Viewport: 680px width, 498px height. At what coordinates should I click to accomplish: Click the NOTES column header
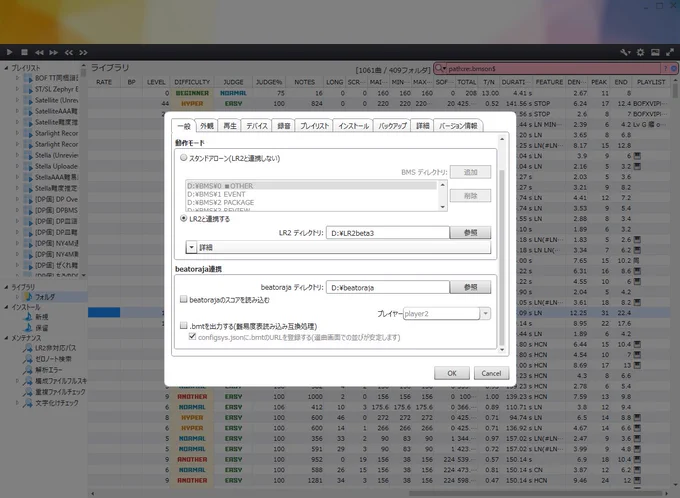click(x=304, y=82)
